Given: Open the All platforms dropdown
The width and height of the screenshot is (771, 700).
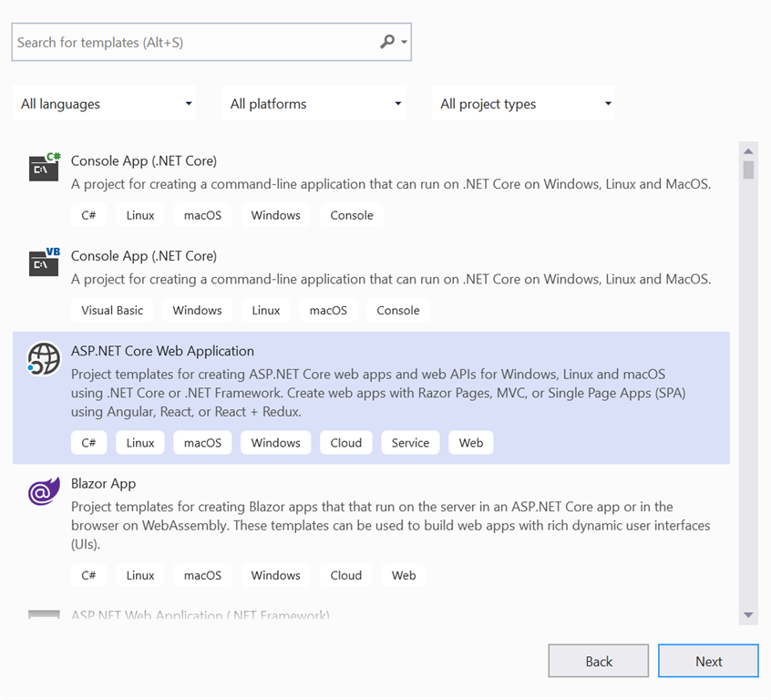Looking at the screenshot, I should tap(314, 103).
